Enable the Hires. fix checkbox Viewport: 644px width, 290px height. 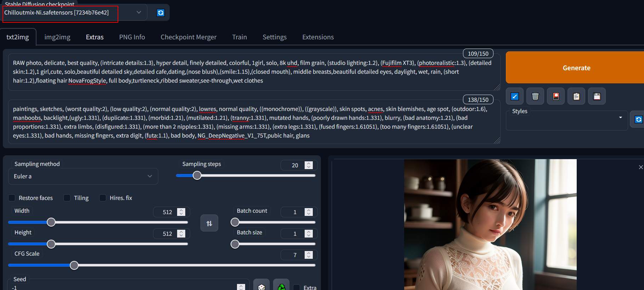click(x=103, y=198)
